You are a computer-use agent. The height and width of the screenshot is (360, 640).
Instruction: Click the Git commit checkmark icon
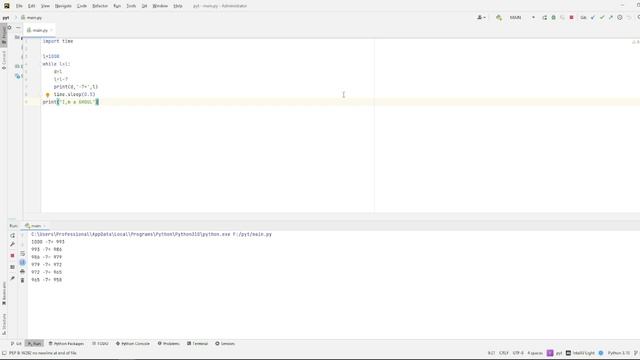602,18
